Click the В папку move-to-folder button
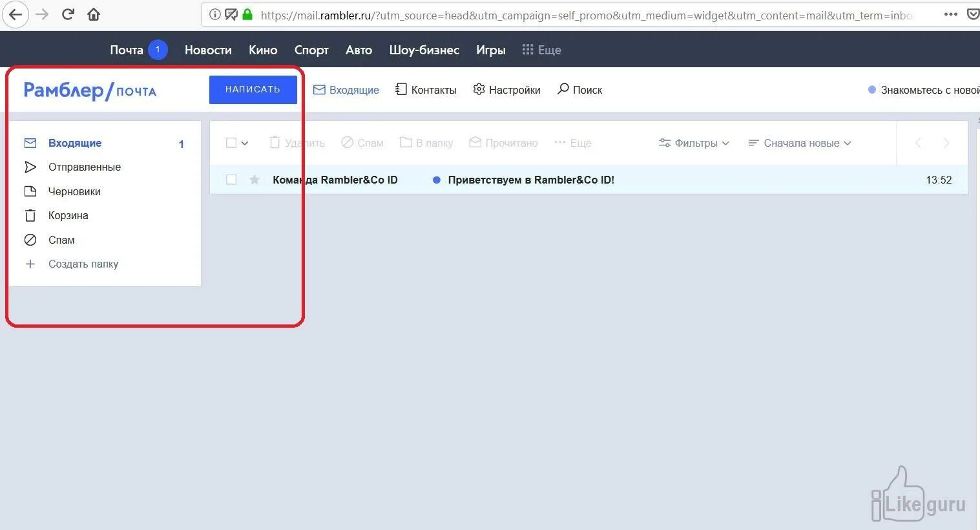The image size is (980, 530). pyautogui.click(x=426, y=143)
